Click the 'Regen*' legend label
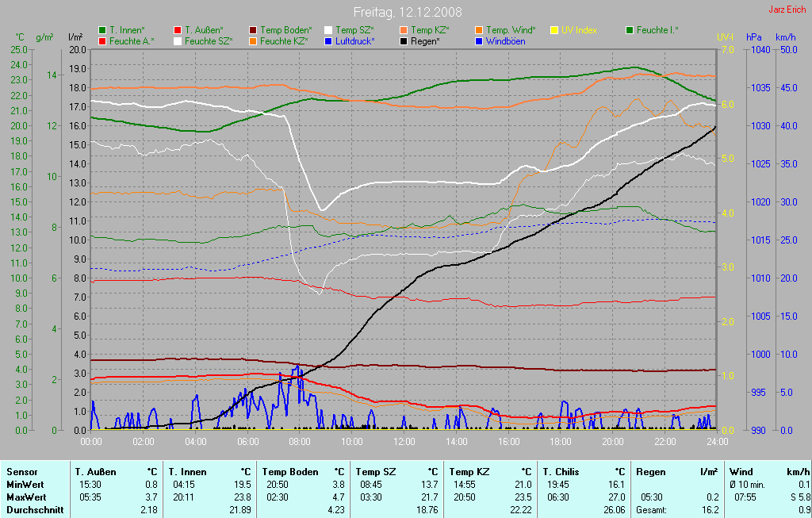Viewport: 812px width, 518px height. (425, 41)
